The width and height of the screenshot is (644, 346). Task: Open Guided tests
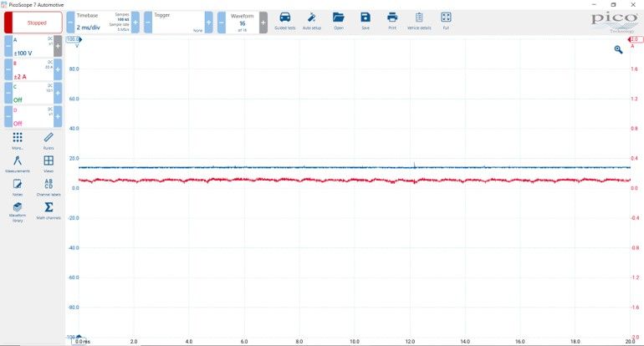click(285, 21)
